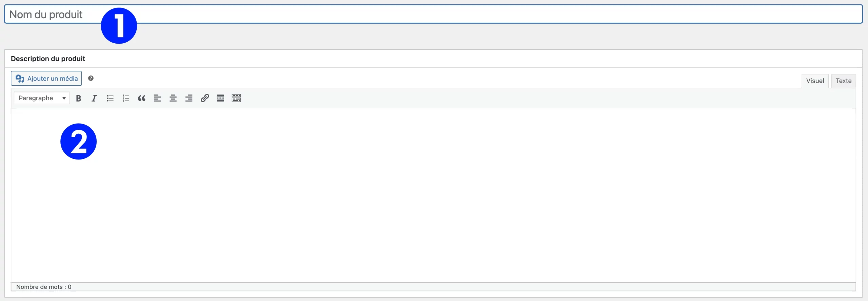Center align the text
The image size is (868, 301).
pyautogui.click(x=173, y=98)
